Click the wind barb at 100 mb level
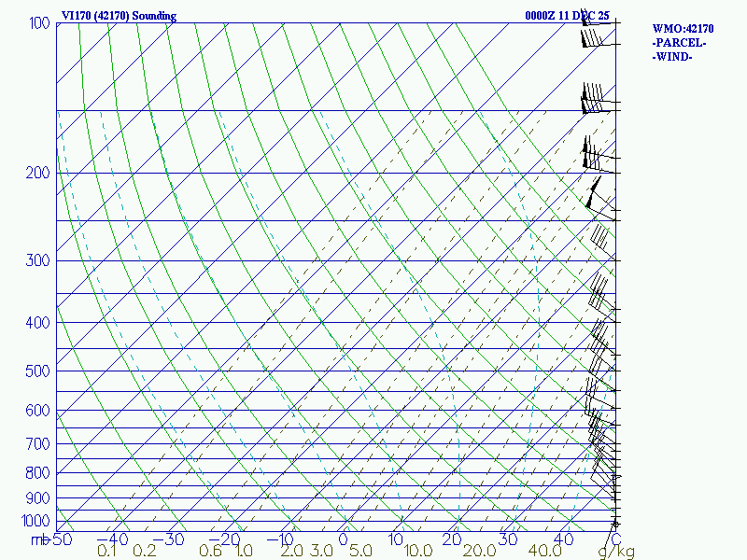Viewport: 747px width, 560px height. 599,17
